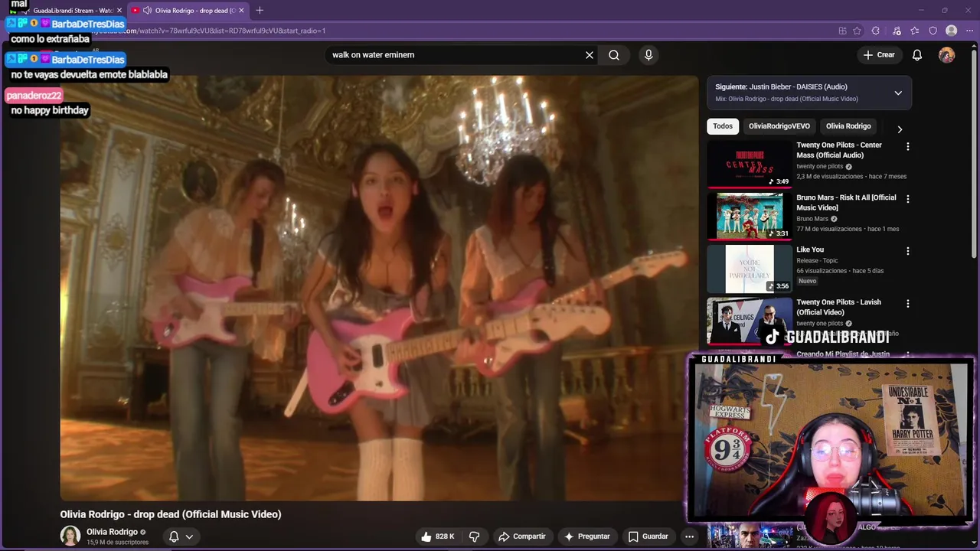Screen dimensions: 980x551
Task: Click the video title below the player
Action: [x=171, y=514]
